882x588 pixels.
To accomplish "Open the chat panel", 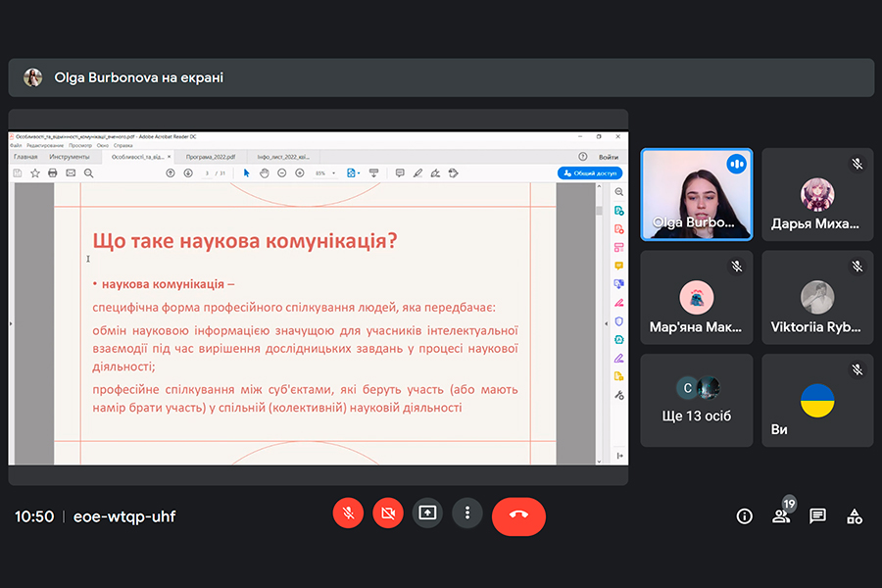I will pos(817,516).
